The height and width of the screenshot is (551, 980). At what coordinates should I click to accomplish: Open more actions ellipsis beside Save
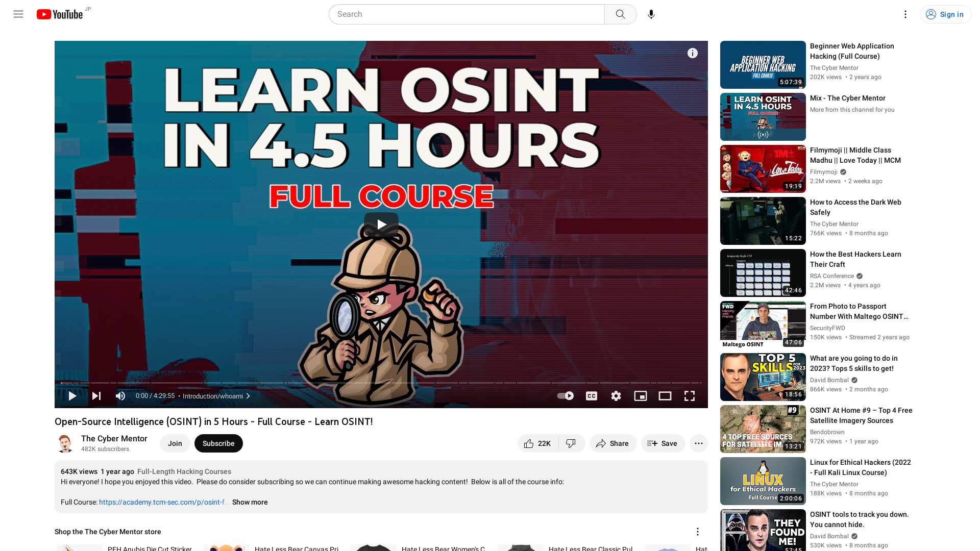click(x=698, y=443)
